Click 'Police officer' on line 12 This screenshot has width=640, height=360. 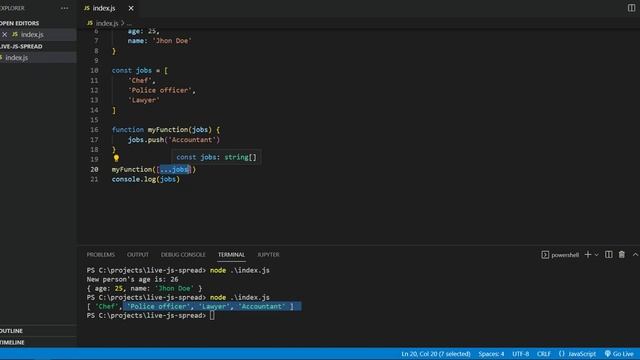(x=160, y=90)
